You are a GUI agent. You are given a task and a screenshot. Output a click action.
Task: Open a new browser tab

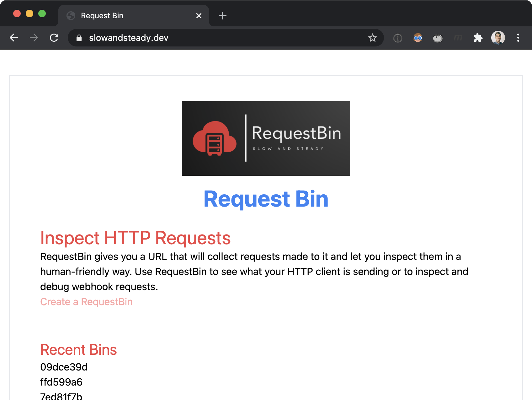[x=222, y=16]
